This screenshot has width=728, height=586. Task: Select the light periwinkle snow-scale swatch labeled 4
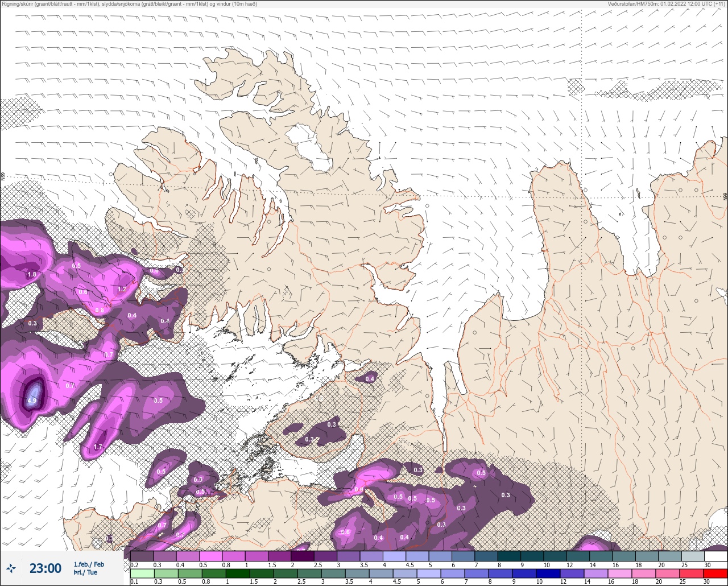point(394,556)
